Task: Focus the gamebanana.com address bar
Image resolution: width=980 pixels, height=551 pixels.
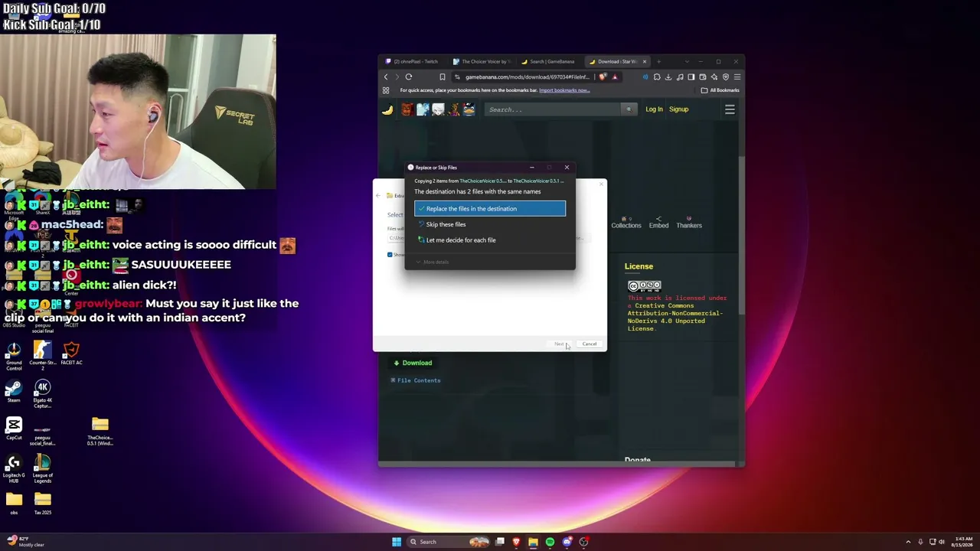Action: point(528,77)
